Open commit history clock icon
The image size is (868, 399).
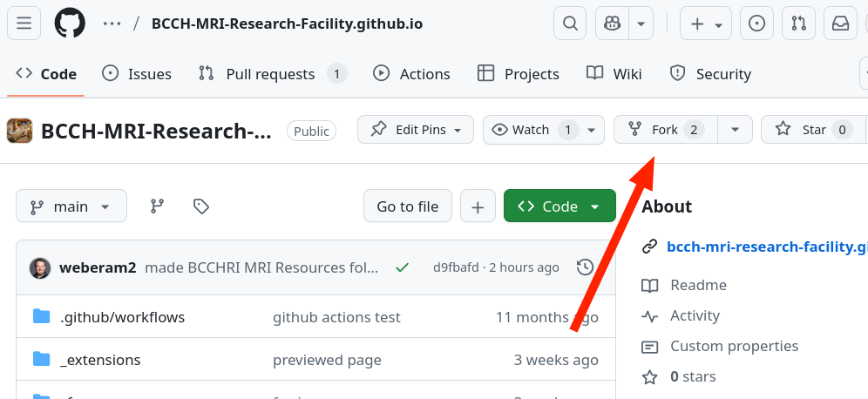(586, 267)
